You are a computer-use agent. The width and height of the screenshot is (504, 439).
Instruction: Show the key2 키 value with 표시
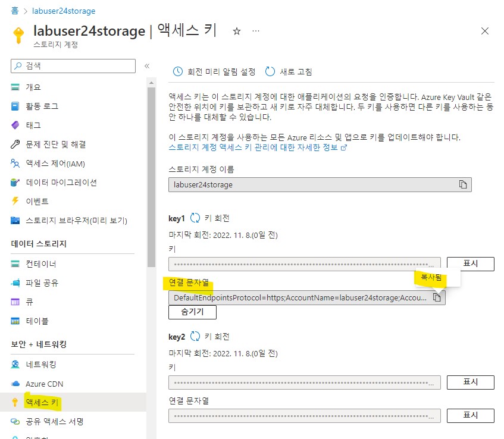pos(471,382)
